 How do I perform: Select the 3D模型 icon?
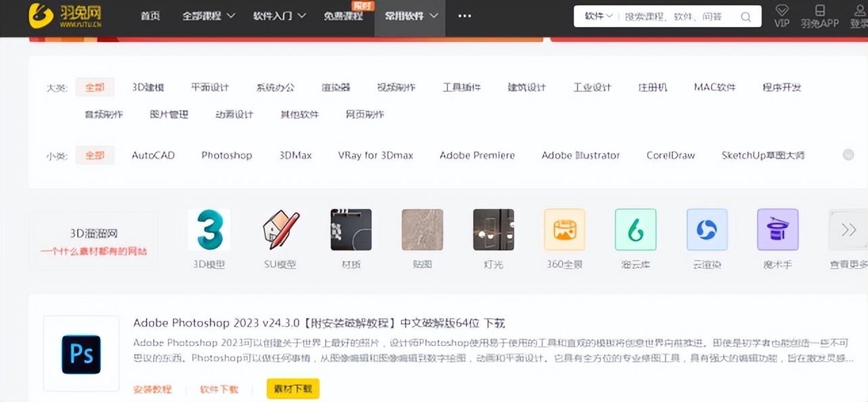[x=209, y=229]
